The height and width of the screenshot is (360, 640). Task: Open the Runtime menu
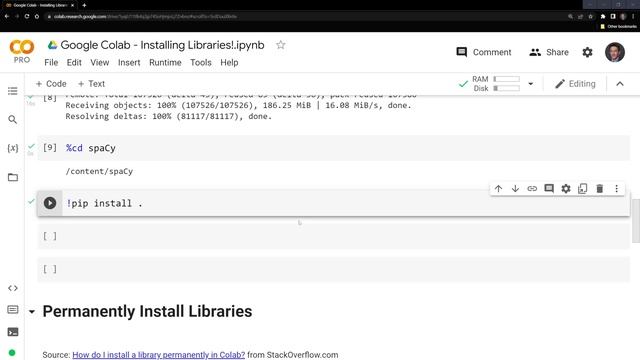[165, 62]
